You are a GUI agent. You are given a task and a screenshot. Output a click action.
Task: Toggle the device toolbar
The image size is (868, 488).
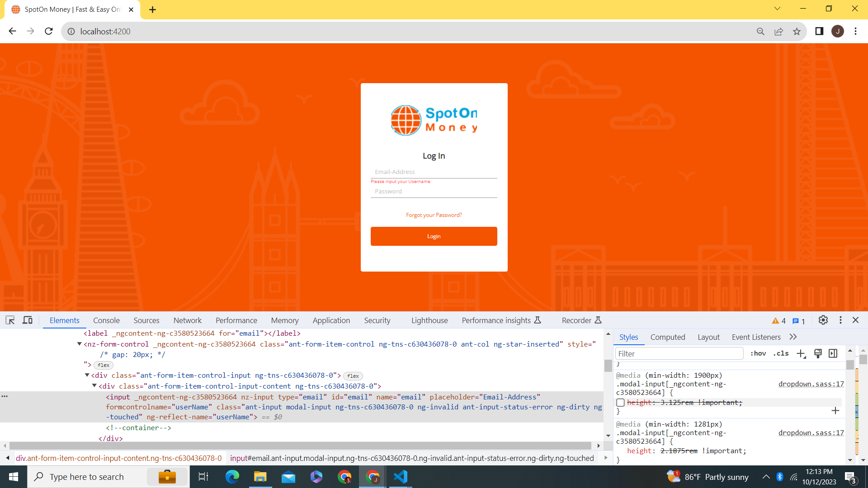(x=28, y=320)
